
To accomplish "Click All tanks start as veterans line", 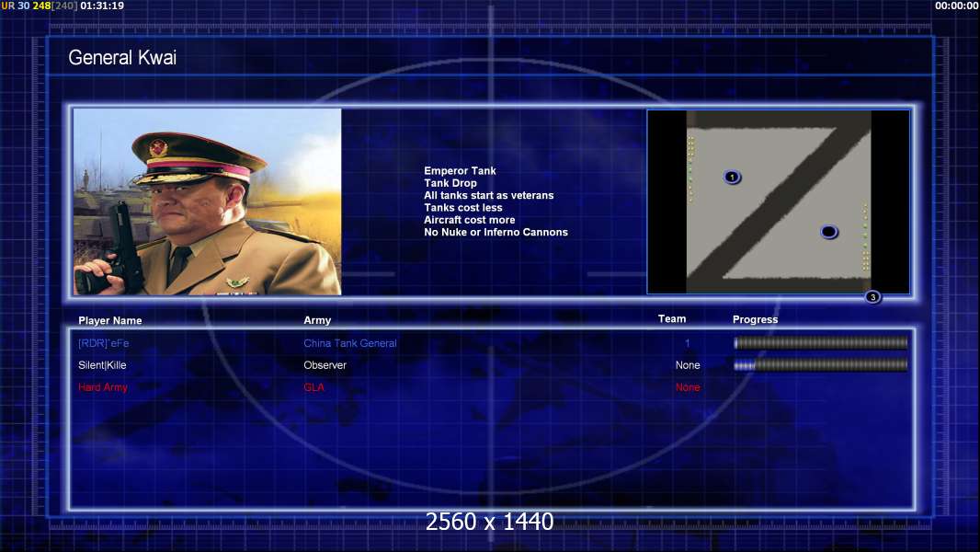I will (489, 195).
